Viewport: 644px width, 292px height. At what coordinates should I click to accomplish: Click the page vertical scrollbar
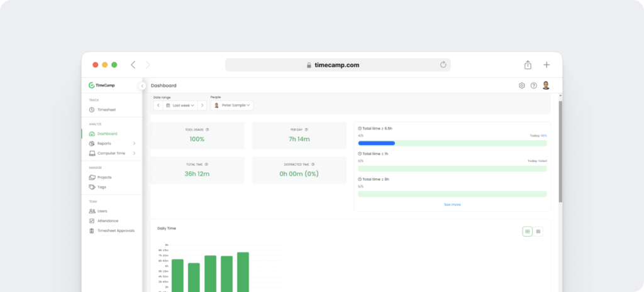(x=560, y=152)
